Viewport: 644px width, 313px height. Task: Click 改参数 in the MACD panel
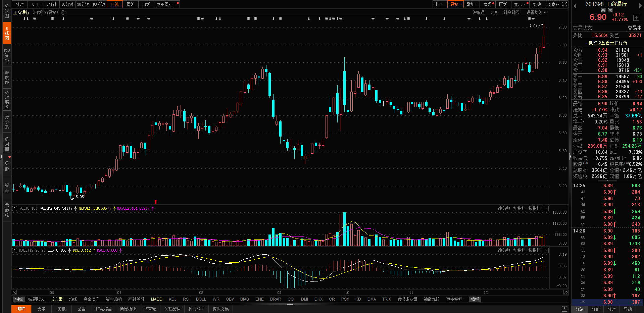tap(504, 250)
